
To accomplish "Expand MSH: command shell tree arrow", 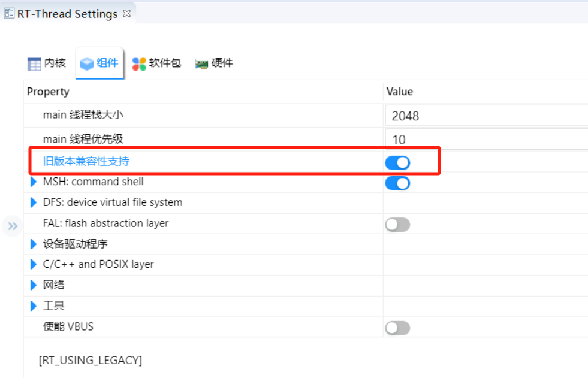I will coord(34,182).
